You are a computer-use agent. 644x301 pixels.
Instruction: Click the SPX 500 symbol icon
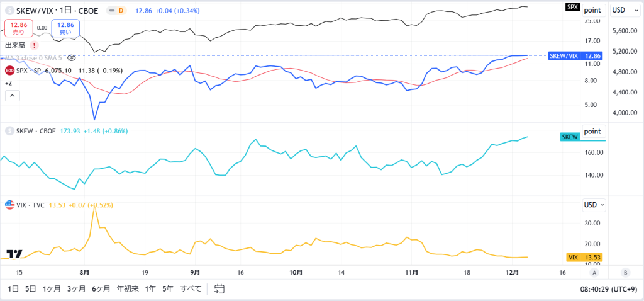(9, 71)
